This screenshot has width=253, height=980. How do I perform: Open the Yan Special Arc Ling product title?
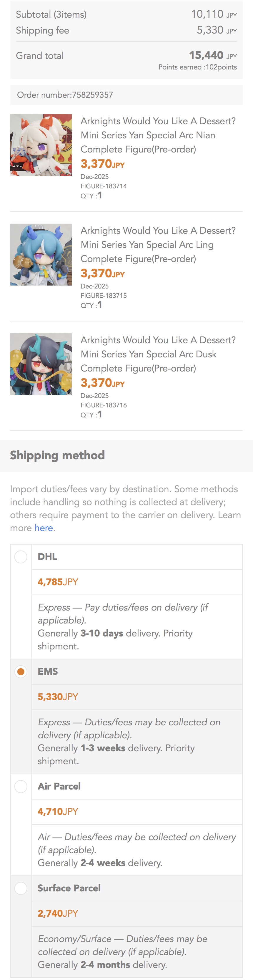click(158, 245)
